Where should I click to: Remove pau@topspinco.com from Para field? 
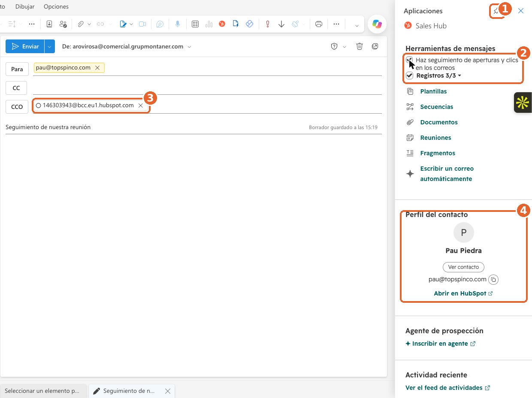pos(97,68)
